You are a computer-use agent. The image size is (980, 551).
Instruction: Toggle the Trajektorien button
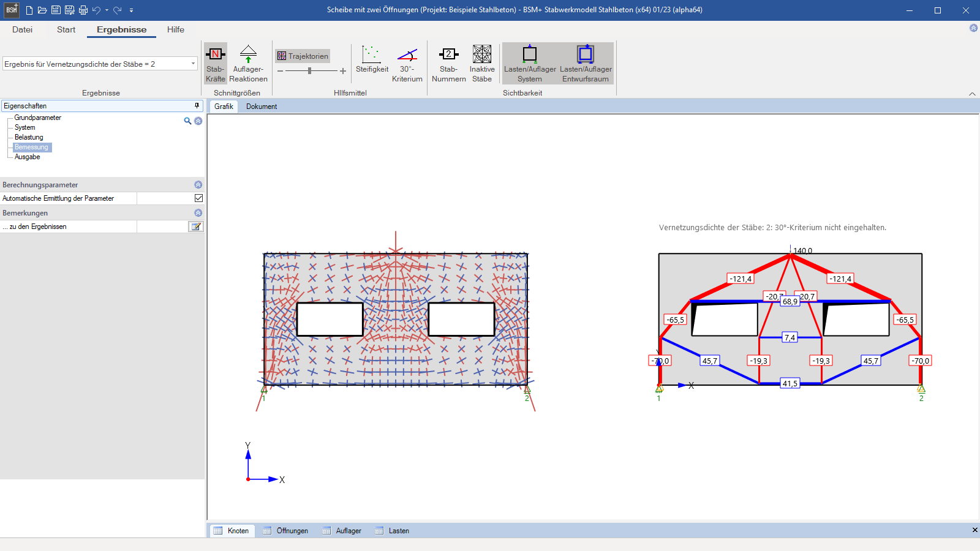[303, 56]
